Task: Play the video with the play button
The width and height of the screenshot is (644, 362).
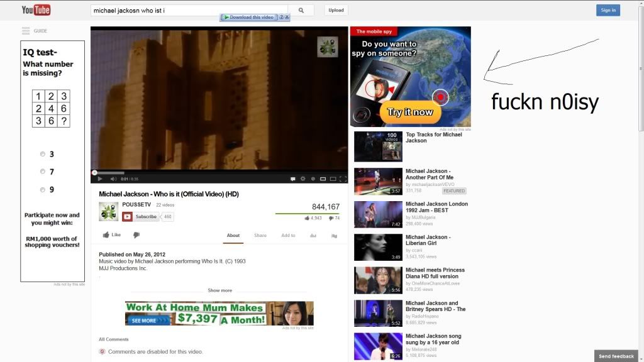Action: 100,178
